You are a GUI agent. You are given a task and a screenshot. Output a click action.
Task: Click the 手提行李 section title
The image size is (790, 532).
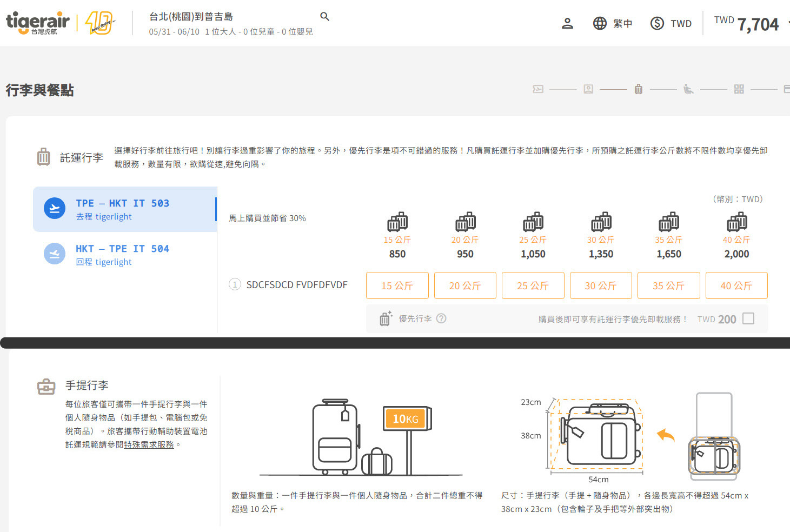[x=87, y=385]
